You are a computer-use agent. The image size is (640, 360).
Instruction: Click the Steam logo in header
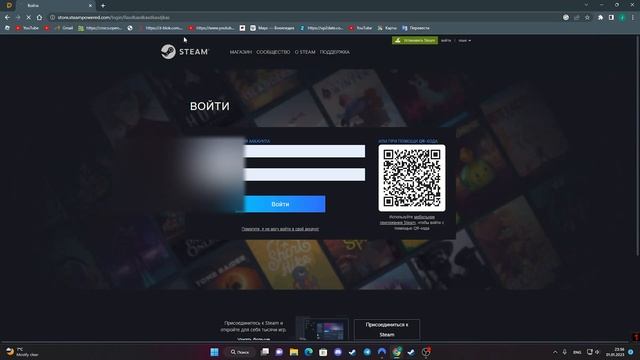click(184, 52)
